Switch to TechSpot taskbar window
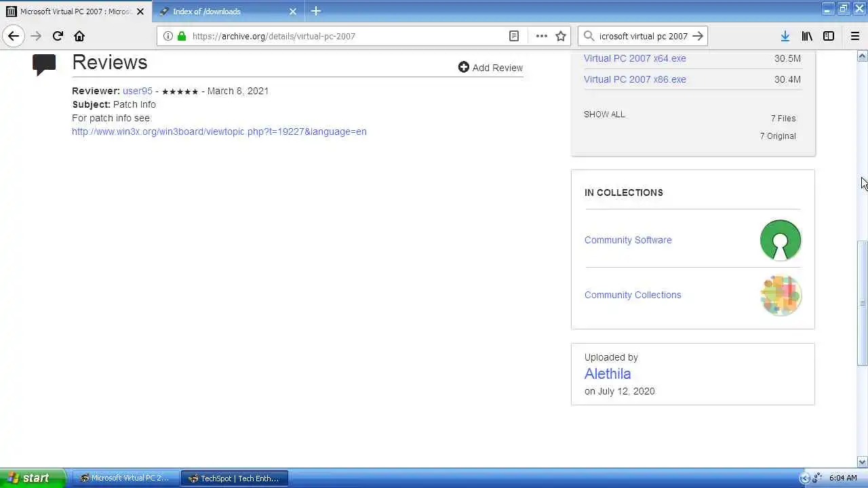868x488 pixels. click(235, 478)
